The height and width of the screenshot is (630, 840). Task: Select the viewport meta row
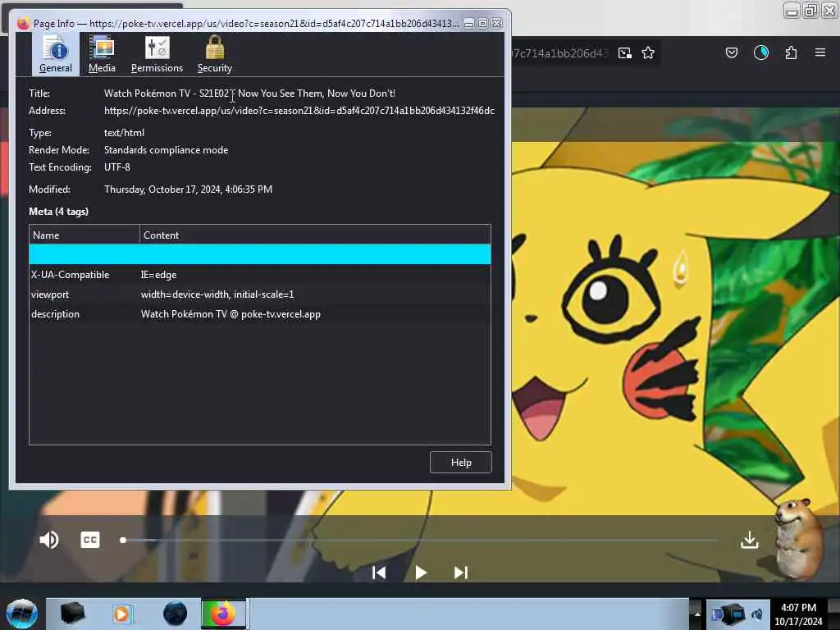260,294
